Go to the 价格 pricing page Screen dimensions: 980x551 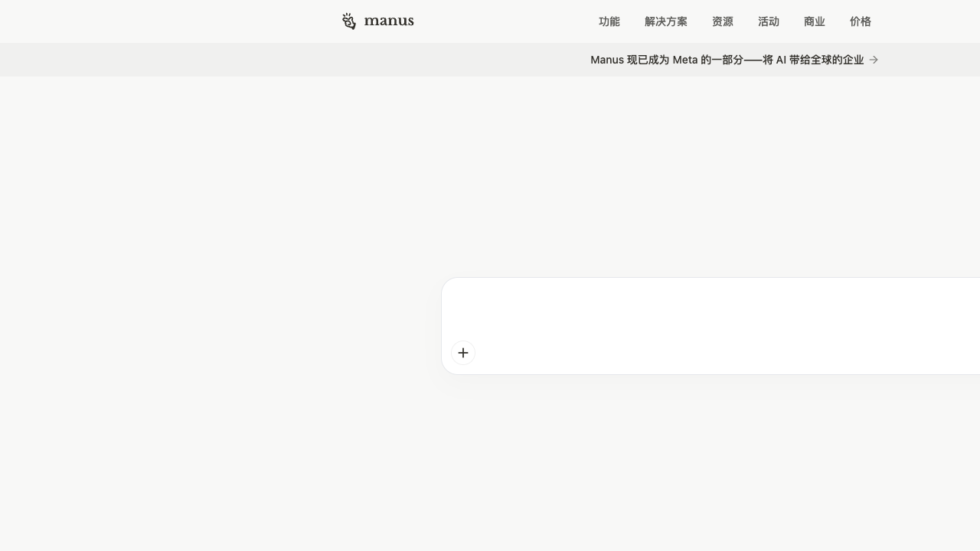pos(861,21)
